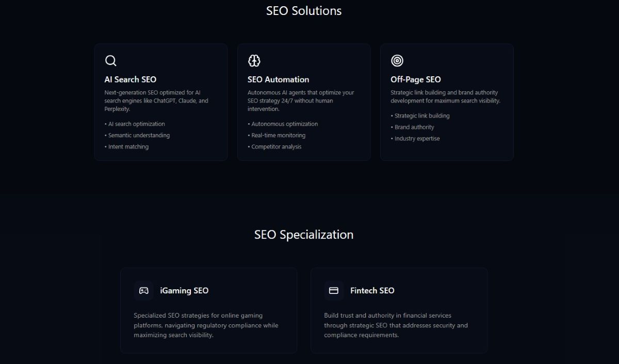Screen dimensions: 619x364
Task: Click the Competitor analysis list item
Action: tap(276, 147)
